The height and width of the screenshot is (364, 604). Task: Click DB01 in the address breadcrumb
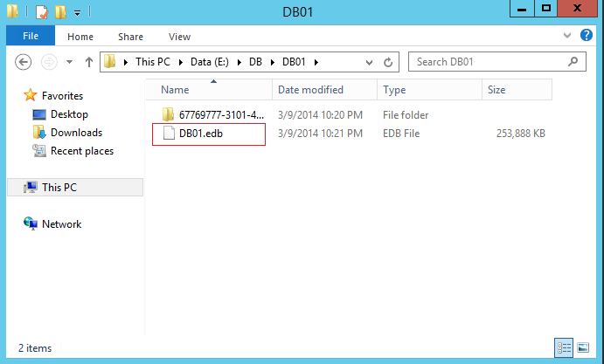pos(294,62)
